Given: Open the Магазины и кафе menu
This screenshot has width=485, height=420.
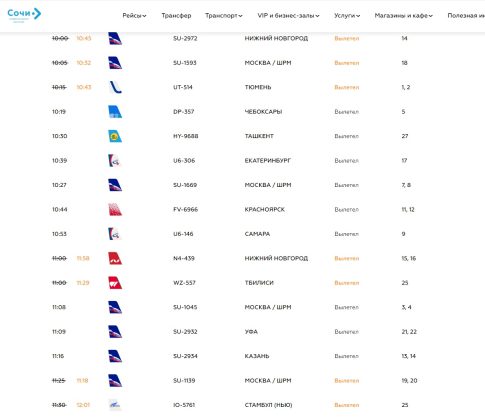Looking at the screenshot, I should point(403,15).
